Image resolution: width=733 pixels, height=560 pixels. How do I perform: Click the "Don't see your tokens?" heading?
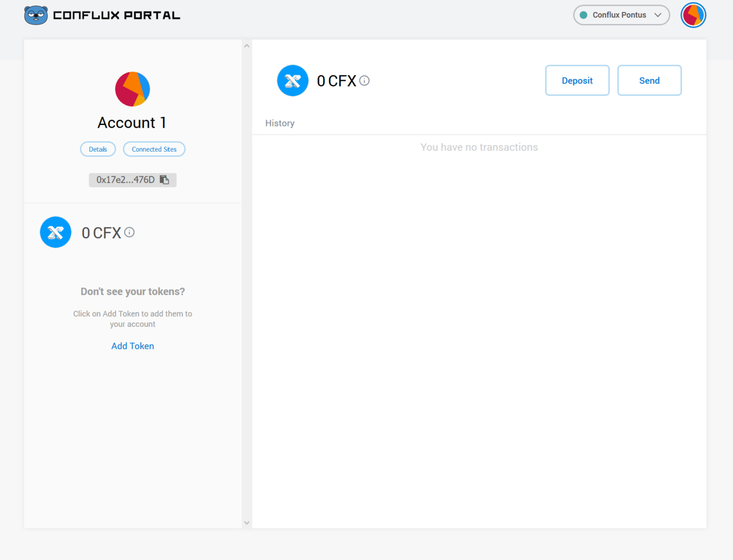click(x=133, y=291)
